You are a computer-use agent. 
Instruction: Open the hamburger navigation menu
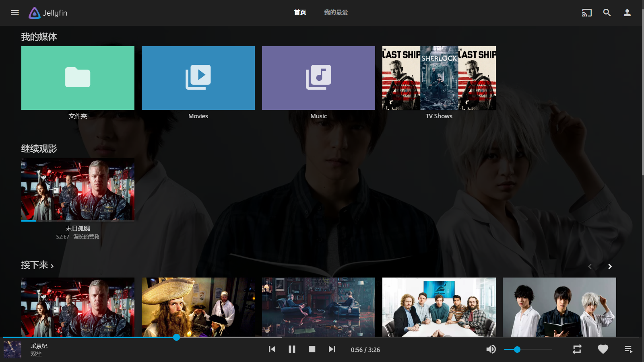[15, 13]
